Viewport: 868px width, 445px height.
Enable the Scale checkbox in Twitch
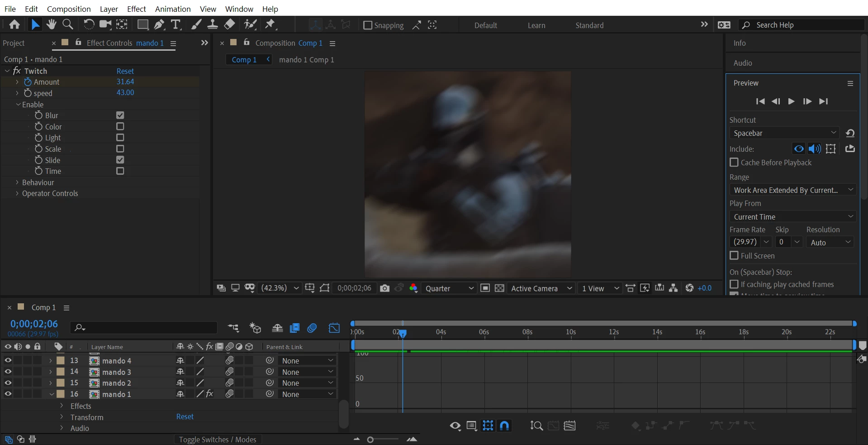pyautogui.click(x=120, y=148)
